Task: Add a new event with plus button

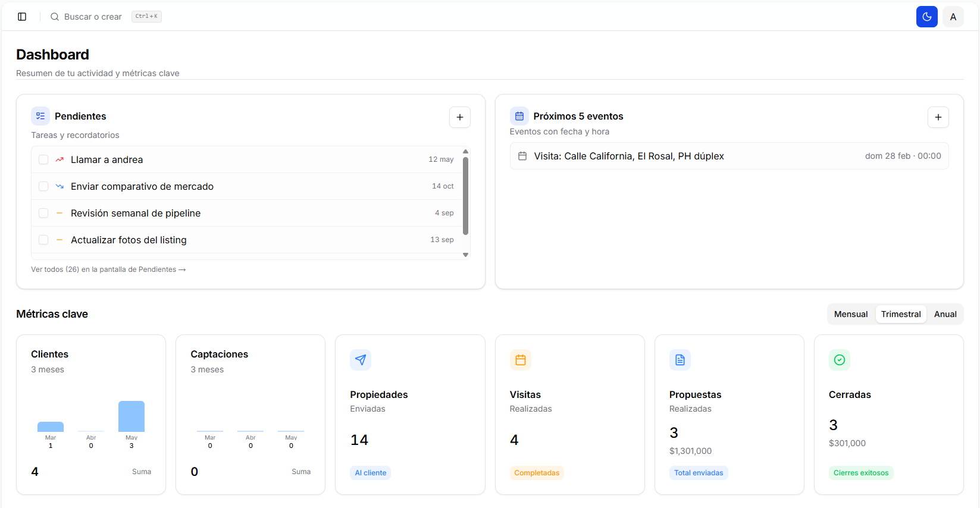Action: point(938,117)
